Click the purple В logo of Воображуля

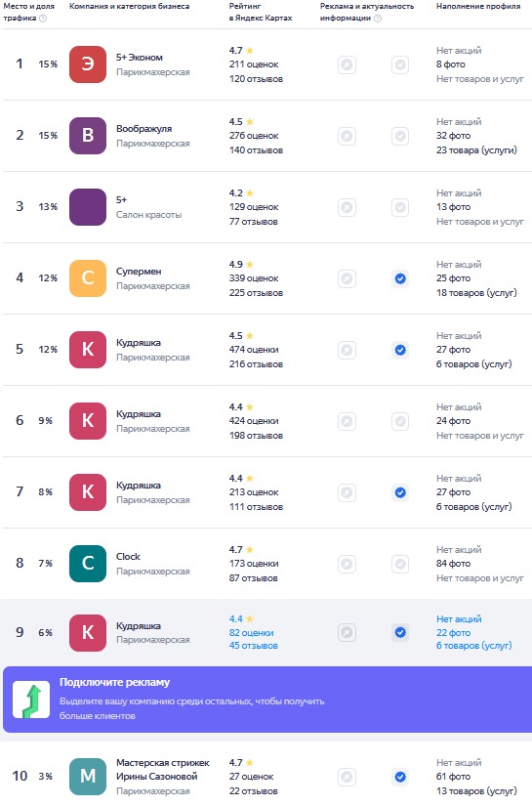coord(88,136)
